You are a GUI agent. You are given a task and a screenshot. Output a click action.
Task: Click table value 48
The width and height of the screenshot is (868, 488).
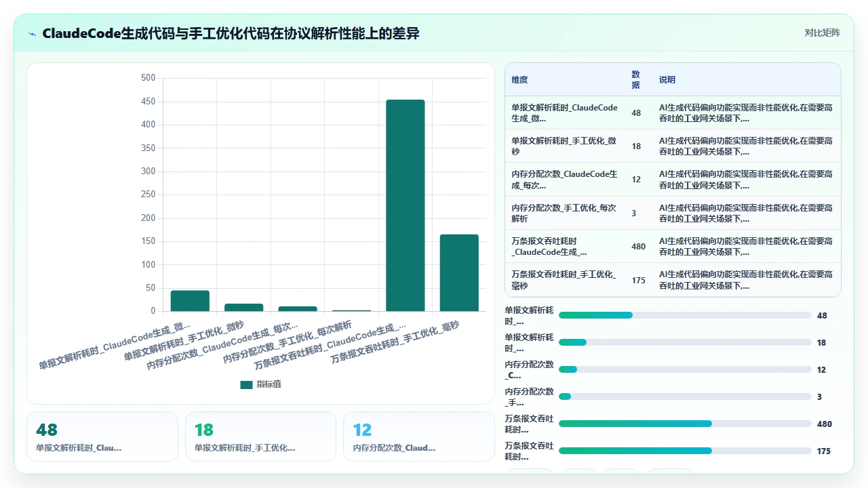(636, 113)
